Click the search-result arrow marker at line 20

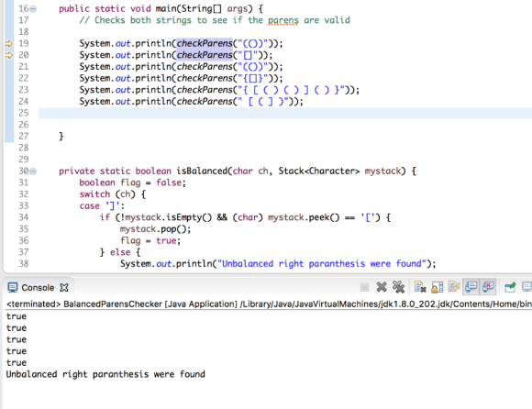point(9,55)
